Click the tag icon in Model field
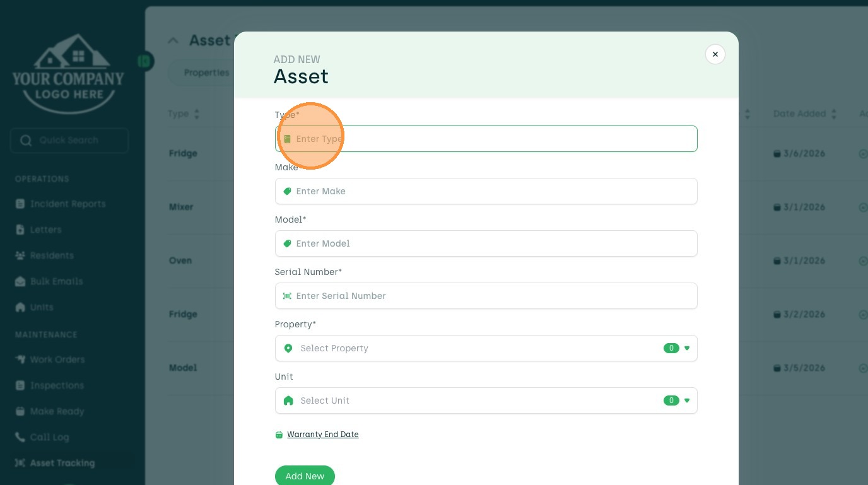Viewport: 868px width, 485px height. pyautogui.click(x=287, y=243)
